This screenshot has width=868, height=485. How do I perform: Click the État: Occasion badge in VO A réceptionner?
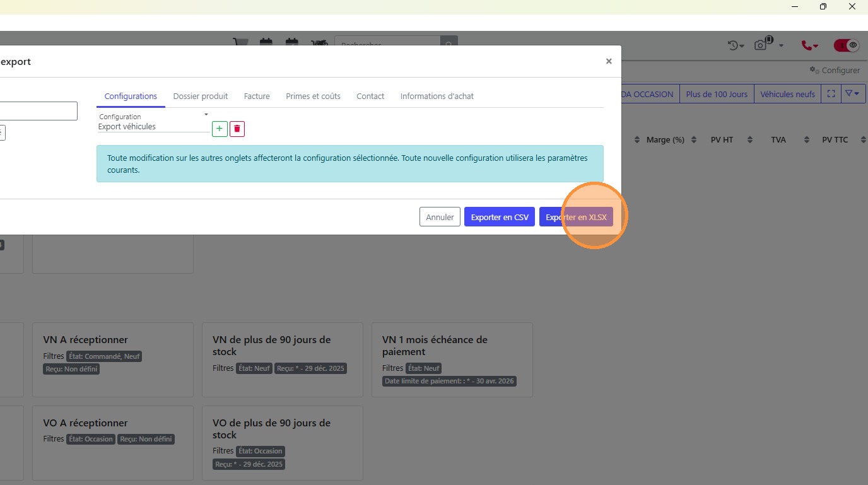tap(91, 439)
